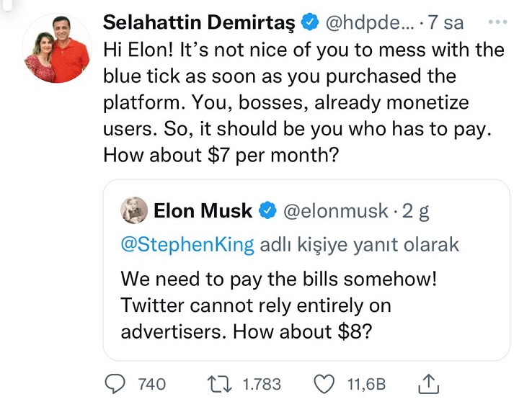The height and width of the screenshot is (407, 532).
Task: Click the 1.783 retweet count
Action: (x=261, y=384)
